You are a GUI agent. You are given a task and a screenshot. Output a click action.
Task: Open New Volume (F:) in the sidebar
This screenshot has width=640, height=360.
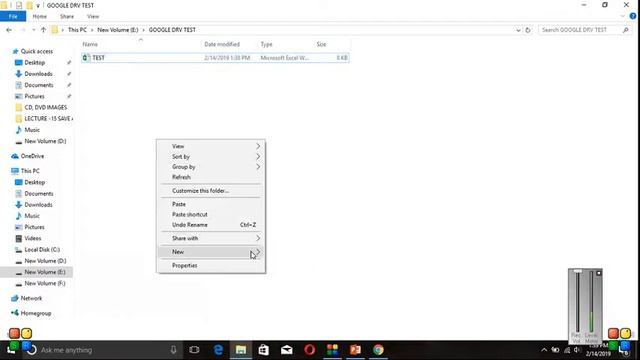pyautogui.click(x=45, y=283)
